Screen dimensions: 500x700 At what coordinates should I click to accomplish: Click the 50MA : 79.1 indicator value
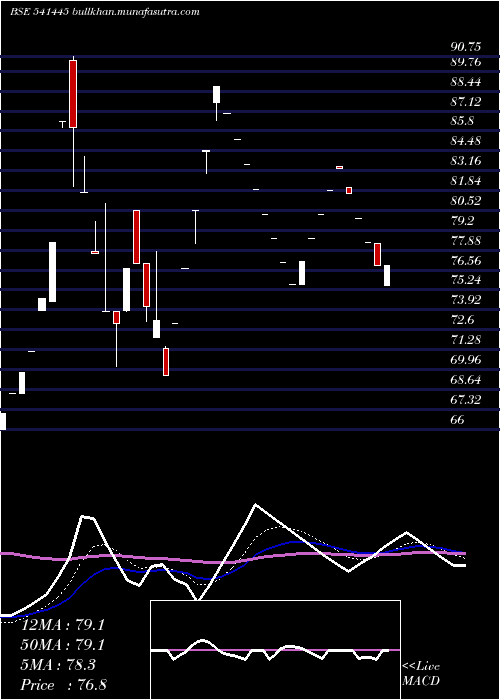click(x=63, y=645)
